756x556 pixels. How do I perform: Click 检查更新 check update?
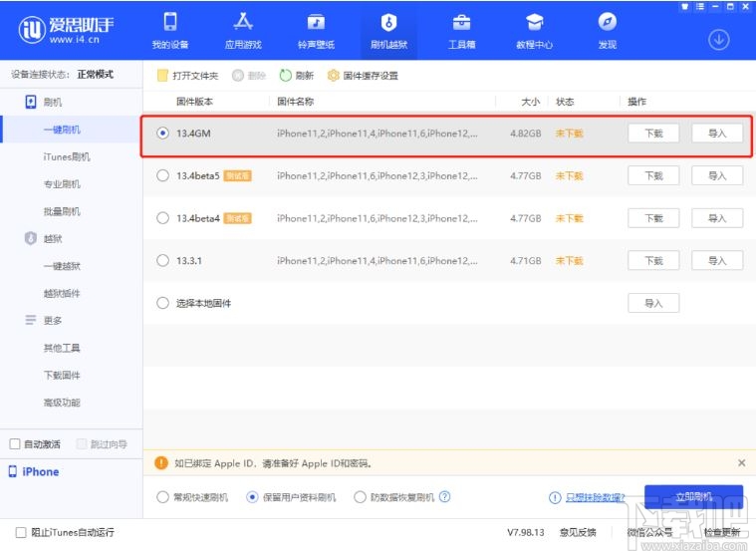click(x=722, y=532)
